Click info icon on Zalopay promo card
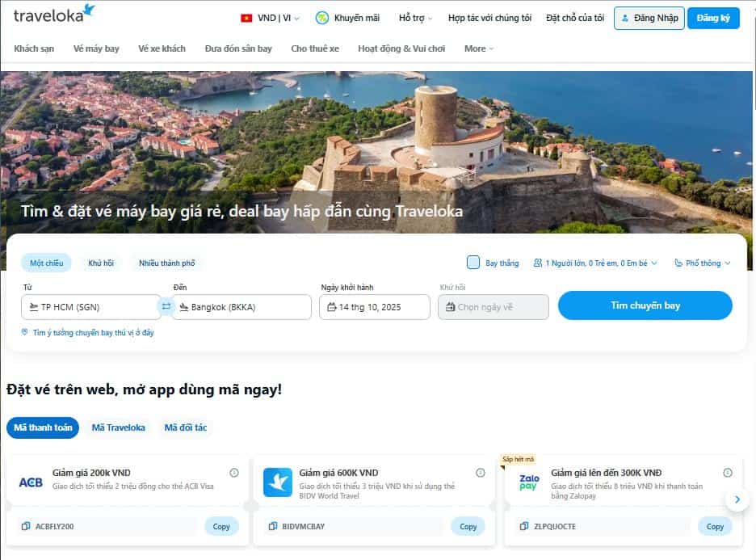This screenshot has height=560, width=756. pos(727,473)
